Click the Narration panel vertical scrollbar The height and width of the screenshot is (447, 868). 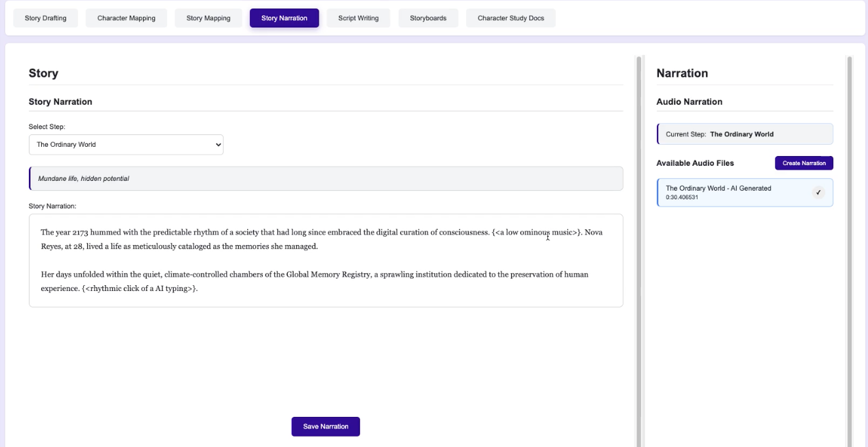(850, 251)
